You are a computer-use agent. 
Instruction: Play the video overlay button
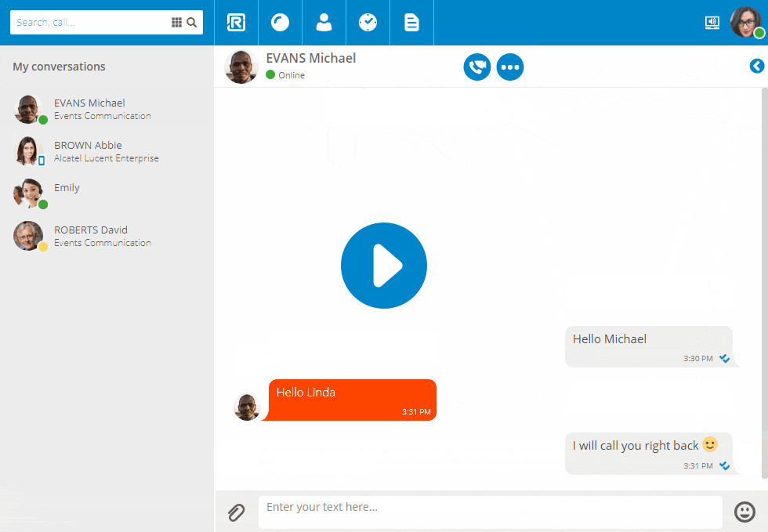pos(384,266)
